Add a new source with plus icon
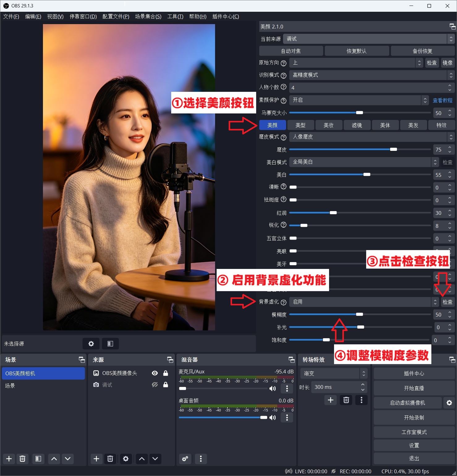457x476 pixels. (96, 459)
